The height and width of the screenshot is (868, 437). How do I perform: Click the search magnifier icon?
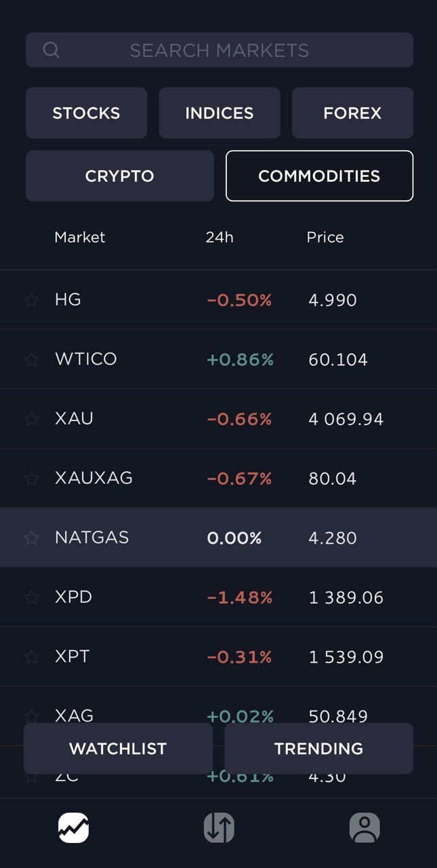51,50
